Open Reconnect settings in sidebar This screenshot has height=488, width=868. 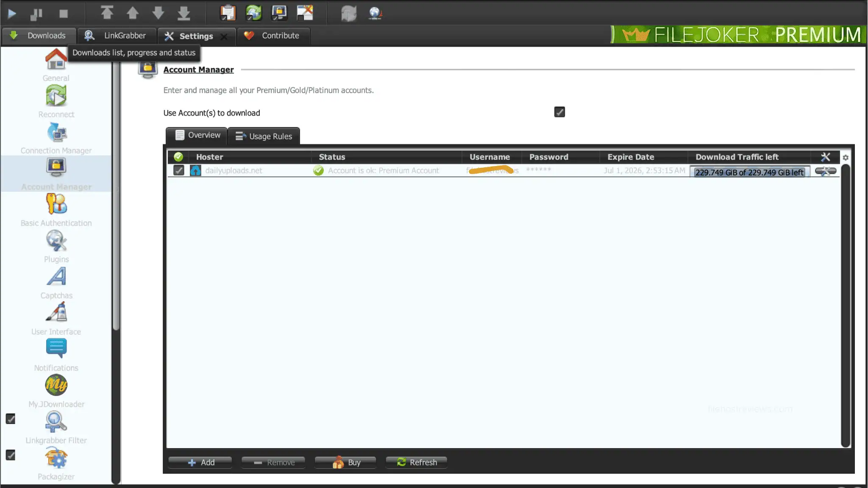click(56, 101)
